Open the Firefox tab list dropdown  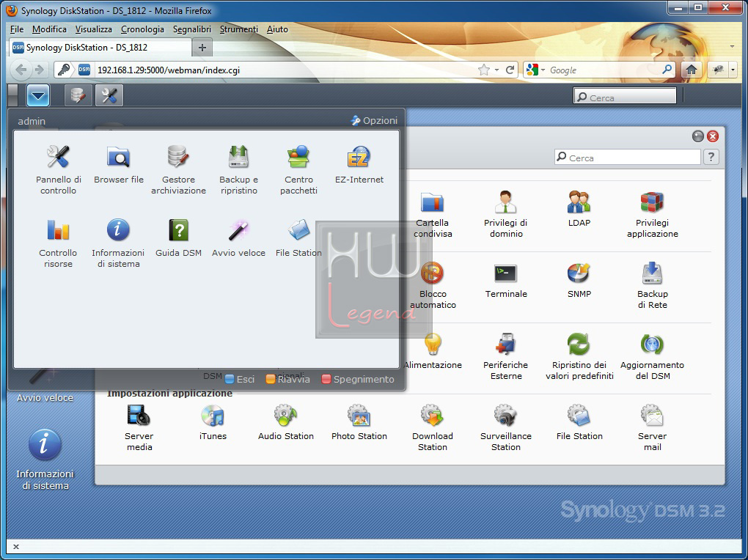[x=732, y=47]
